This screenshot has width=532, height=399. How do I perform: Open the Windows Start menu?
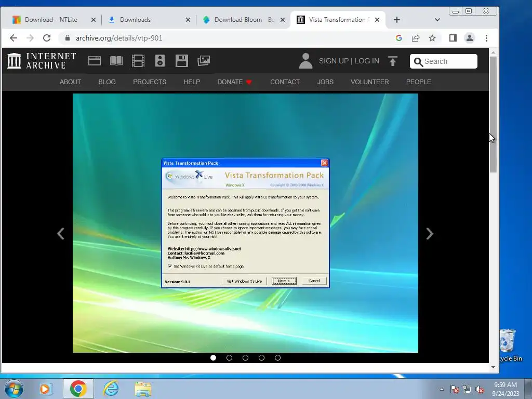pos(14,389)
